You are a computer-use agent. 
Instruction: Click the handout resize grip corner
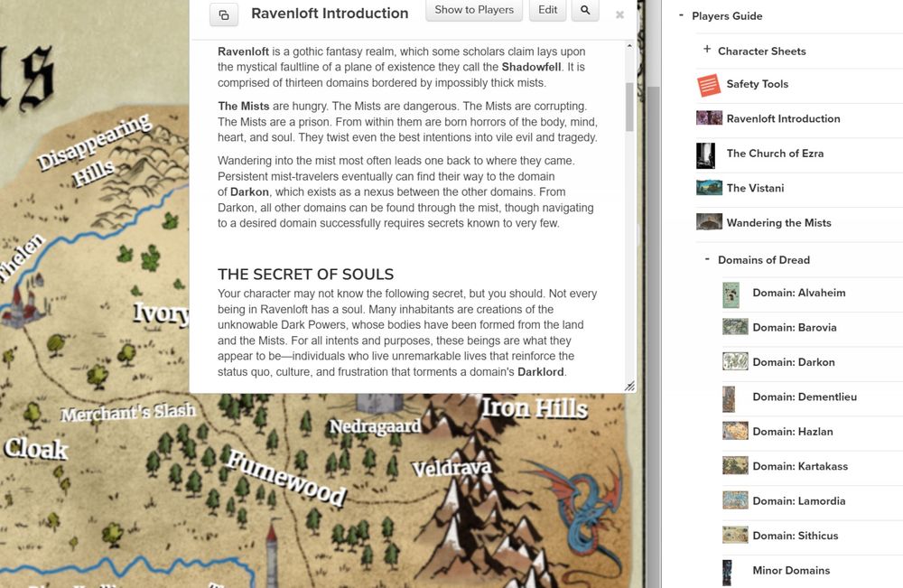pos(630,387)
